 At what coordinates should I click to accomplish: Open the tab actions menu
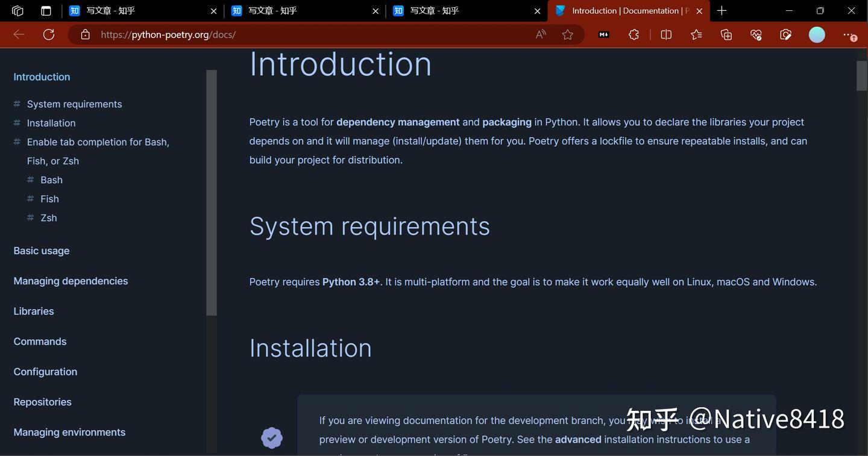click(46, 11)
